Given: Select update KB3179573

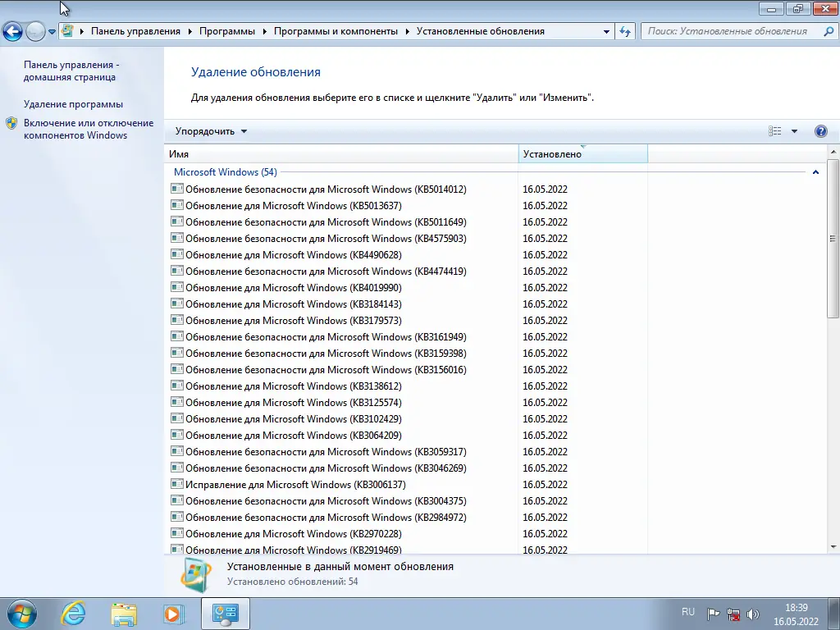Looking at the screenshot, I should click(x=294, y=321).
